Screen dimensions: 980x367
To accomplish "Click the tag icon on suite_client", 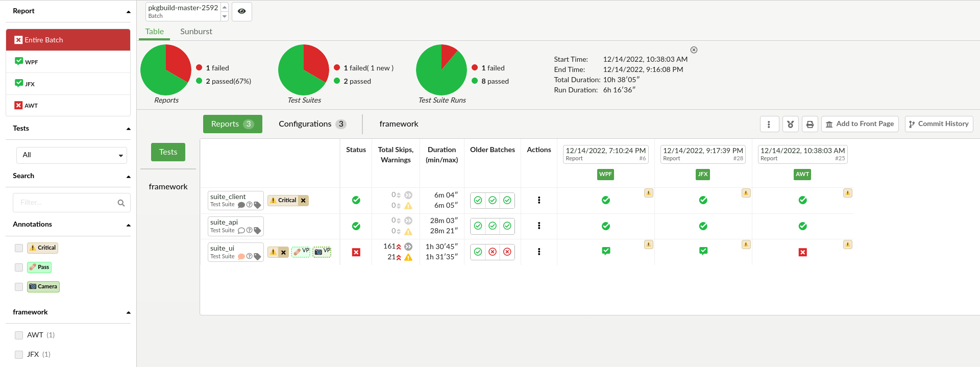I will [257, 205].
